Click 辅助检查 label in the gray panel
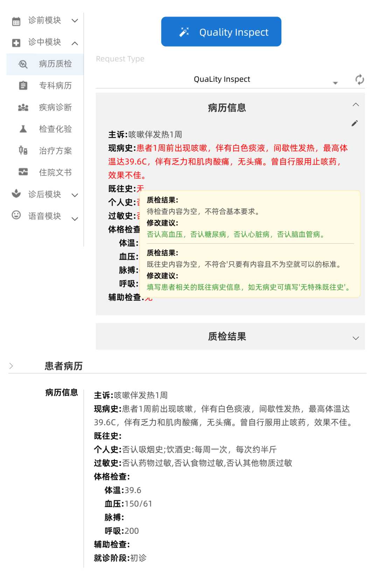378x588 pixels. click(x=126, y=297)
